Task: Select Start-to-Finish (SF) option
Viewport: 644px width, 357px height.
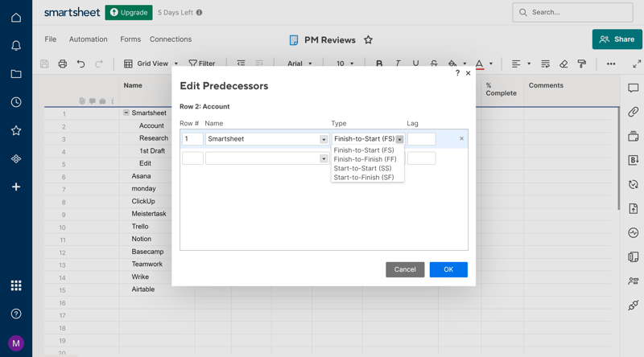Action: tap(364, 177)
